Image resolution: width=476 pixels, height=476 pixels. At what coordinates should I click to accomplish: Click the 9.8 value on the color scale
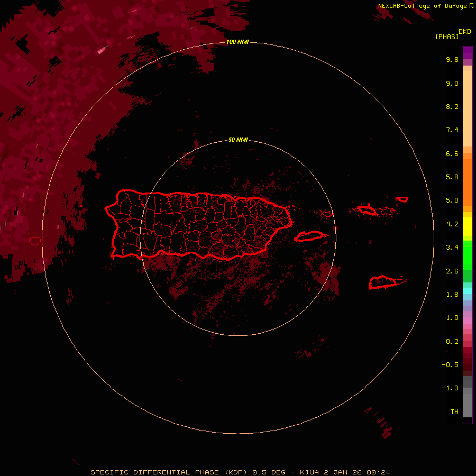tap(452, 59)
